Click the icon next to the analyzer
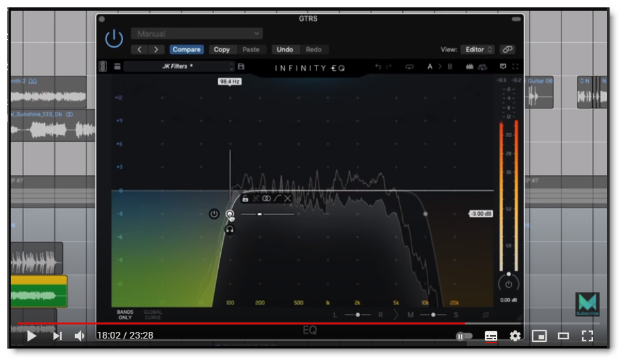 482,67
